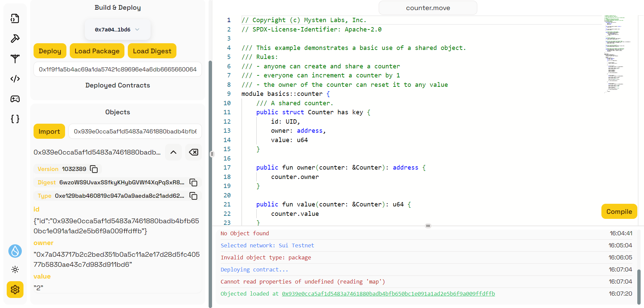Click the Compile button
This screenshot has width=644, height=308.
[619, 211]
